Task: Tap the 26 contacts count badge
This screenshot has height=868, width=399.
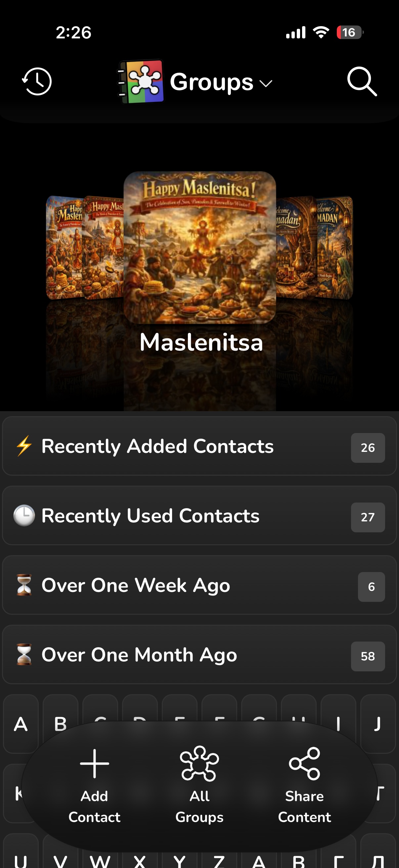Action: (368, 448)
